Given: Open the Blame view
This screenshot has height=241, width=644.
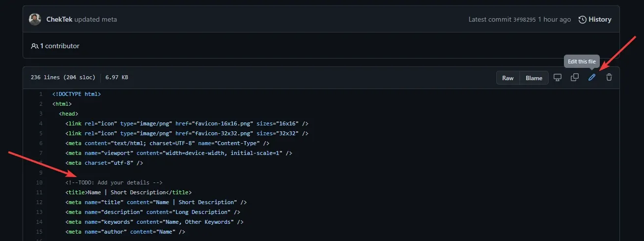Looking at the screenshot, I should [534, 78].
